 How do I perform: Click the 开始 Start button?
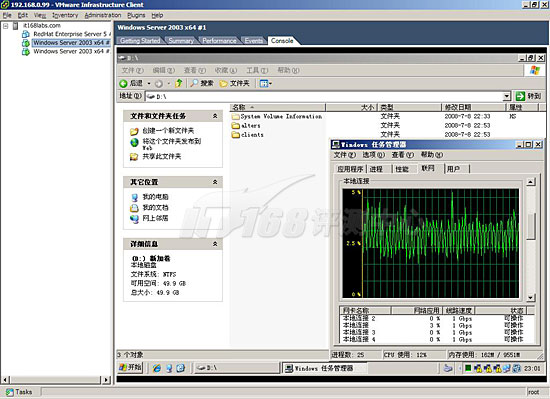point(130,367)
